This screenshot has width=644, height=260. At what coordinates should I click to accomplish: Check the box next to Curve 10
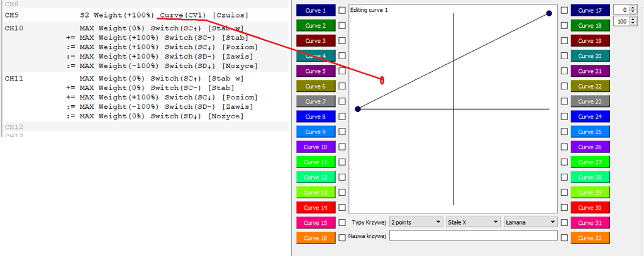pyautogui.click(x=342, y=147)
